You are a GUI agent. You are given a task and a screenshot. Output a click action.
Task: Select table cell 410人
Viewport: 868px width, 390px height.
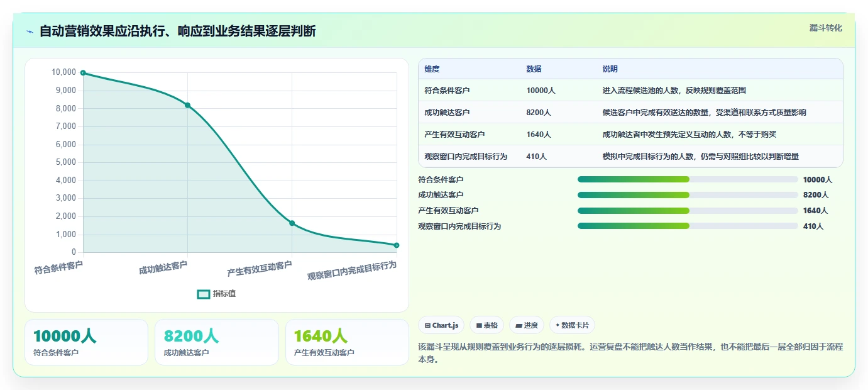click(x=536, y=156)
